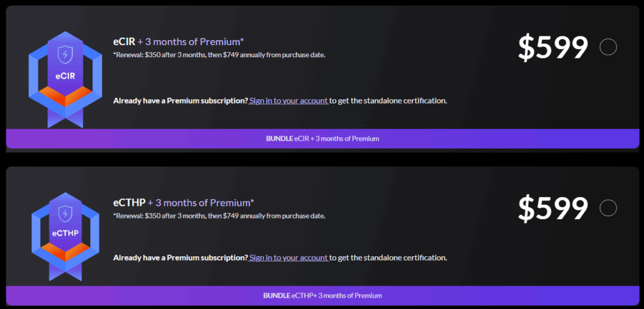
Task: Click the eCIR + 3 months of Premium heading
Action: [x=178, y=42]
